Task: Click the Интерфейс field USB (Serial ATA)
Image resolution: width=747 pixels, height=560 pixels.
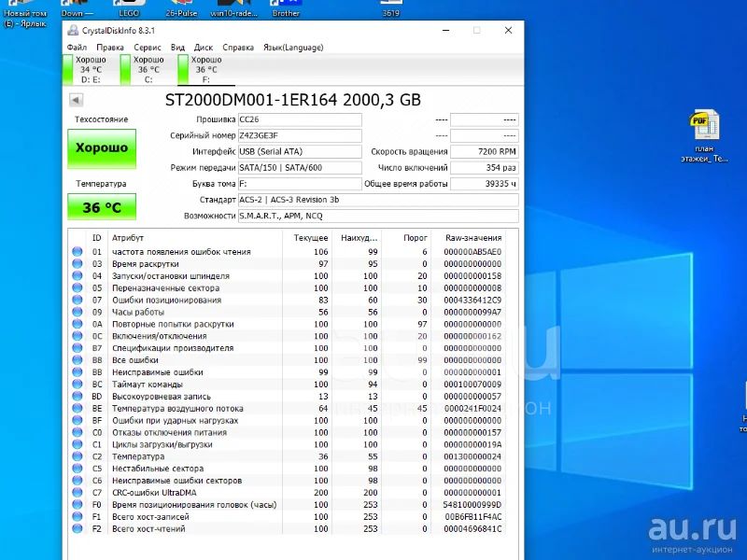Action: 300,151
